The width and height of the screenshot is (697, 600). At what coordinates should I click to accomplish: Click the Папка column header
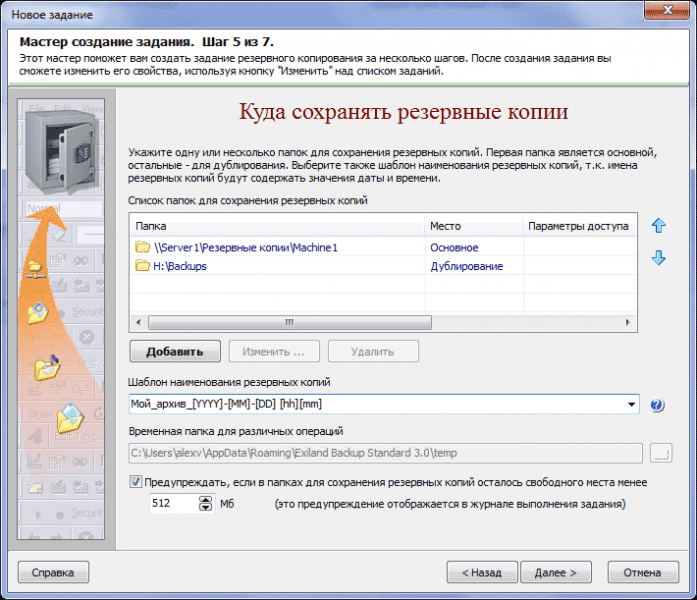(278, 226)
